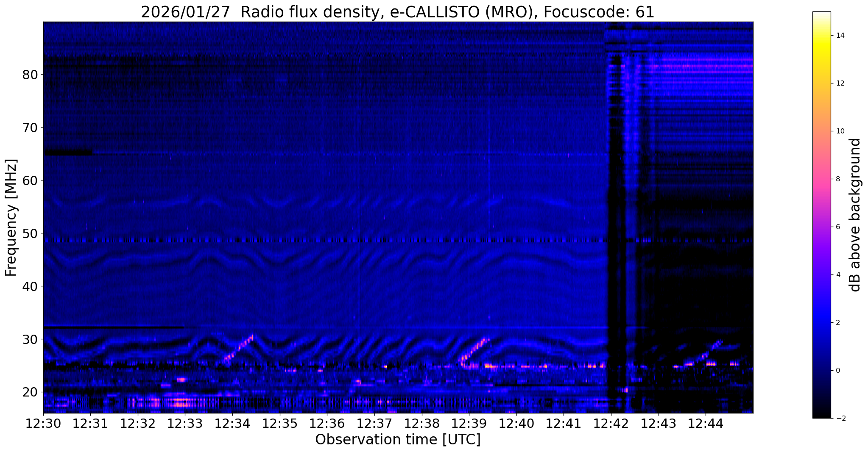This screenshot has height=452, width=868.
Task: Click the 60 MHz frequency tick label
Action: 30,180
